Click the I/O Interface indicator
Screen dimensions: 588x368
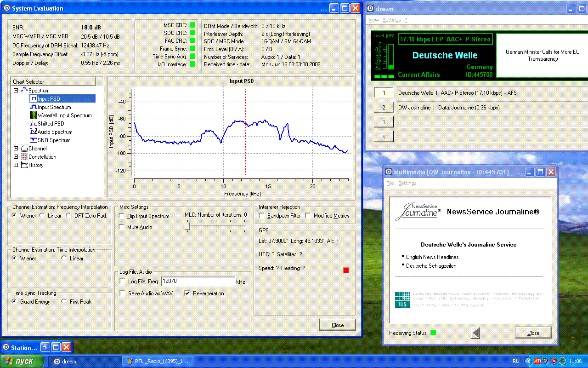click(x=192, y=64)
